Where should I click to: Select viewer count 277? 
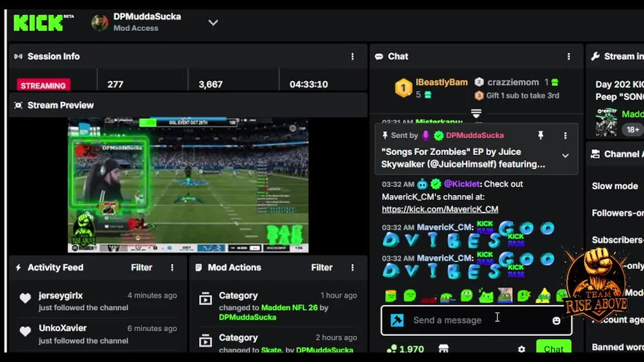(x=115, y=84)
